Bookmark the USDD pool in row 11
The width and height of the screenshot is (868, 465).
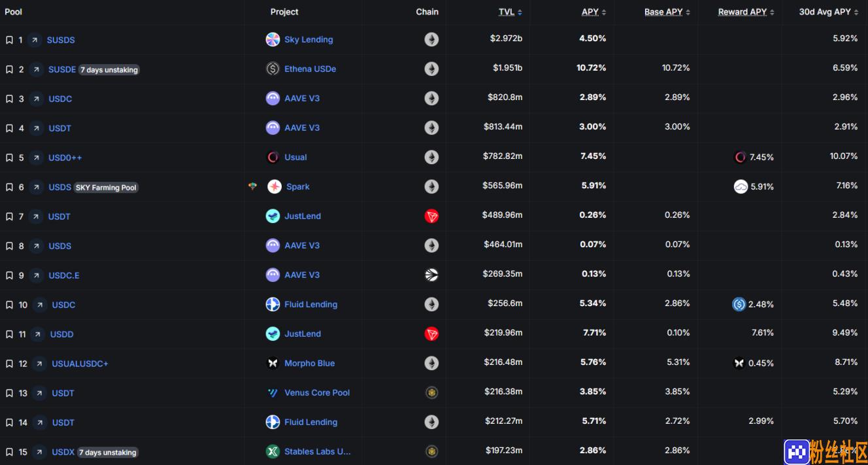(9, 334)
